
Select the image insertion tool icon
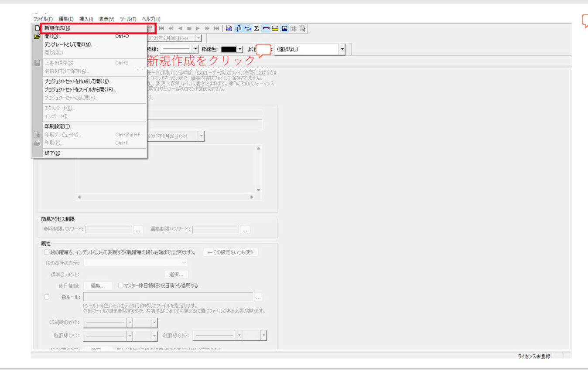click(284, 29)
